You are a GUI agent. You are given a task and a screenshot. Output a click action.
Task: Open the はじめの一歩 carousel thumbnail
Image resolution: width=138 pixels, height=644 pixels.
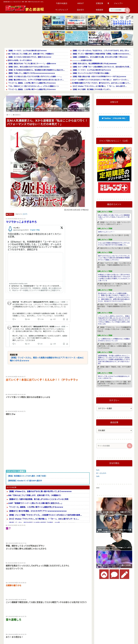(48, 103)
